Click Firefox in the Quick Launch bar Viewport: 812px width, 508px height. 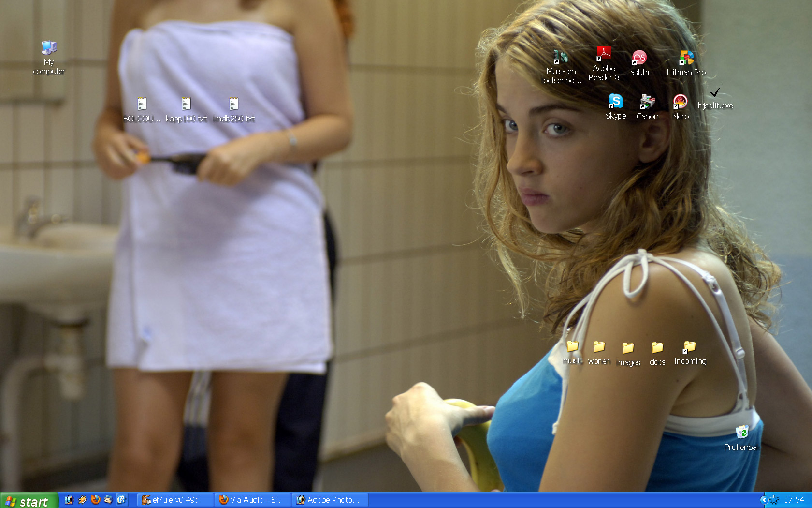click(95, 500)
